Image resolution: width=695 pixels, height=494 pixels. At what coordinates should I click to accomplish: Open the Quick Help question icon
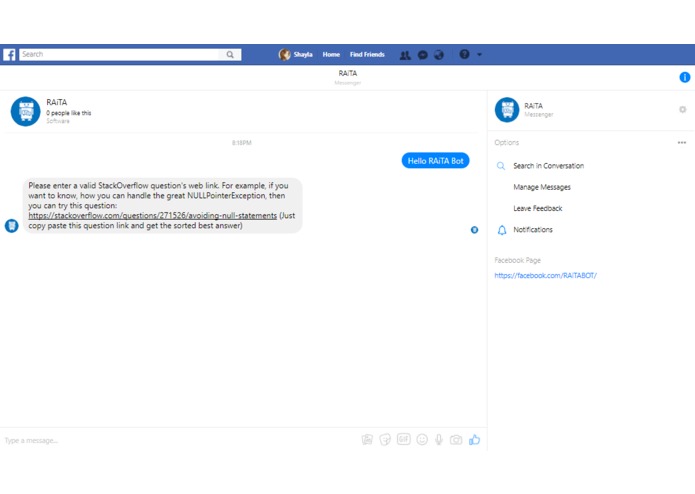pyautogui.click(x=464, y=54)
